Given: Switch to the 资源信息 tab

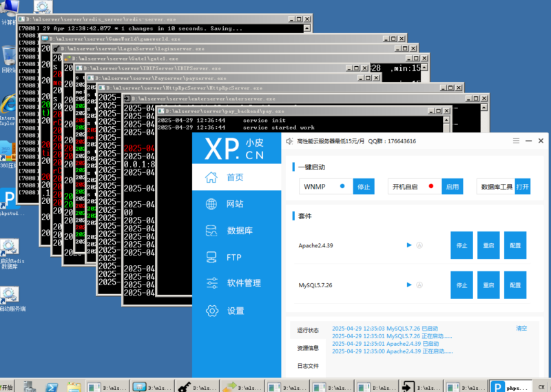Looking at the screenshot, I should coord(308,348).
